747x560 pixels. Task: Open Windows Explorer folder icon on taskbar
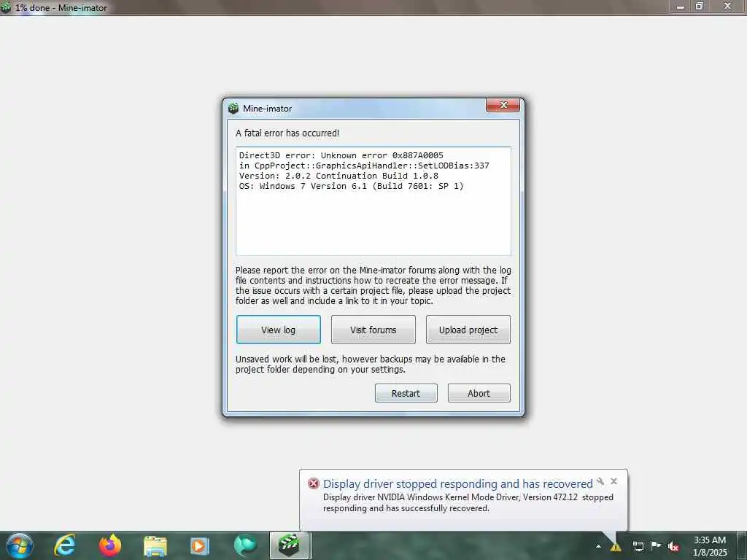point(155,546)
